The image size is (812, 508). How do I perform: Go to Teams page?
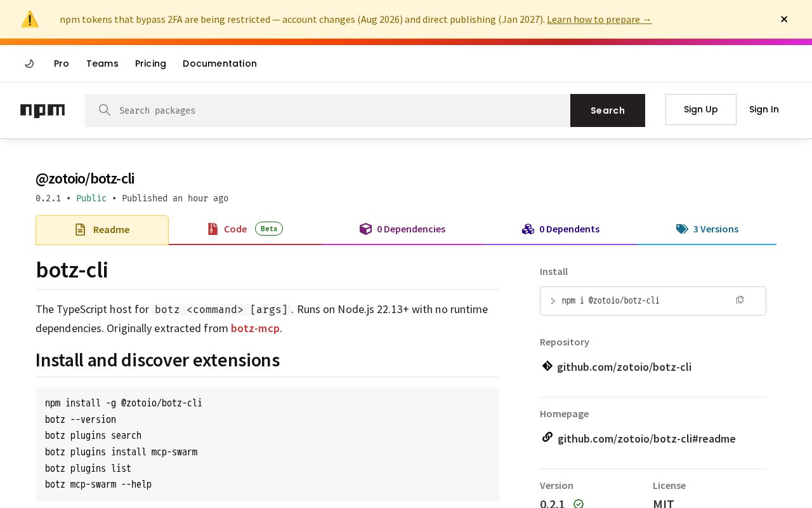point(102,63)
